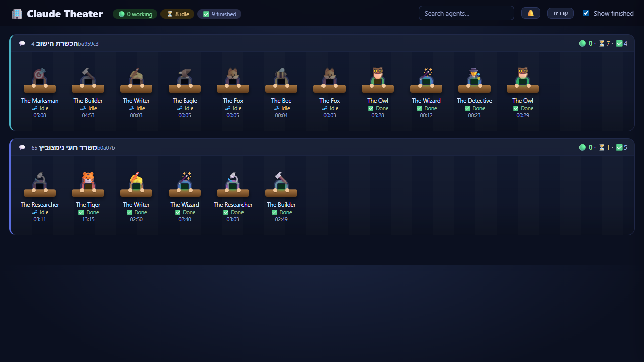This screenshot has height=362, width=644.
Task: Click the Claude Theater building logo
Action: click(x=17, y=14)
